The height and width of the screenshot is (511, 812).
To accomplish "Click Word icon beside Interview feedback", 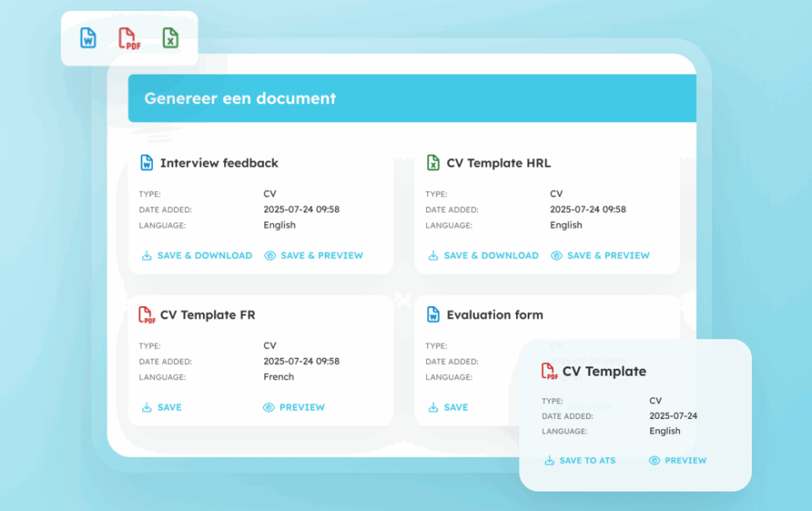I will (146, 163).
